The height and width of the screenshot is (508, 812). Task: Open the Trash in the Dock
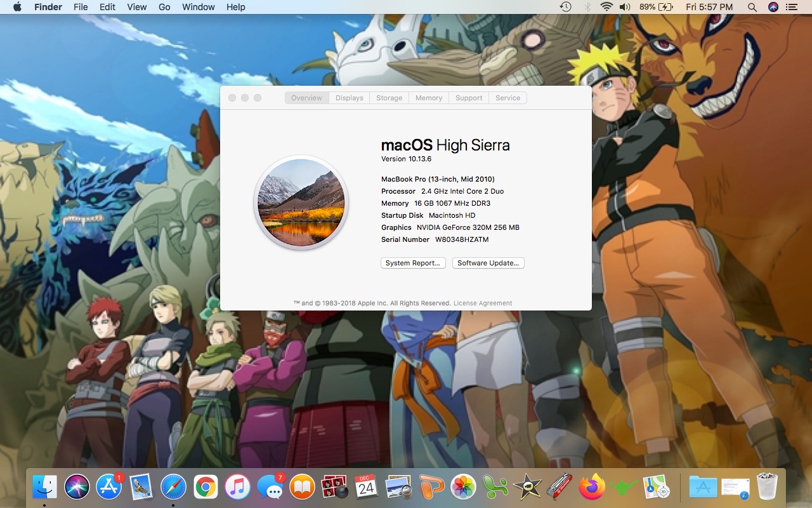[768, 487]
